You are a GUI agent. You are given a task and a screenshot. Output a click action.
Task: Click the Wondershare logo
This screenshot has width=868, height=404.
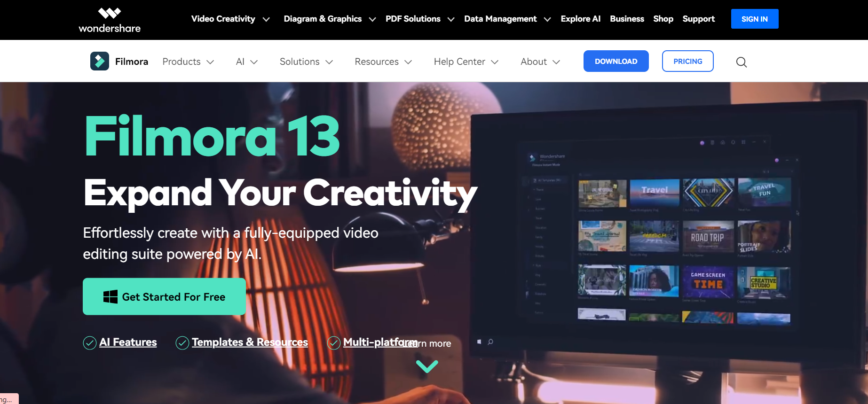click(x=110, y=20)
